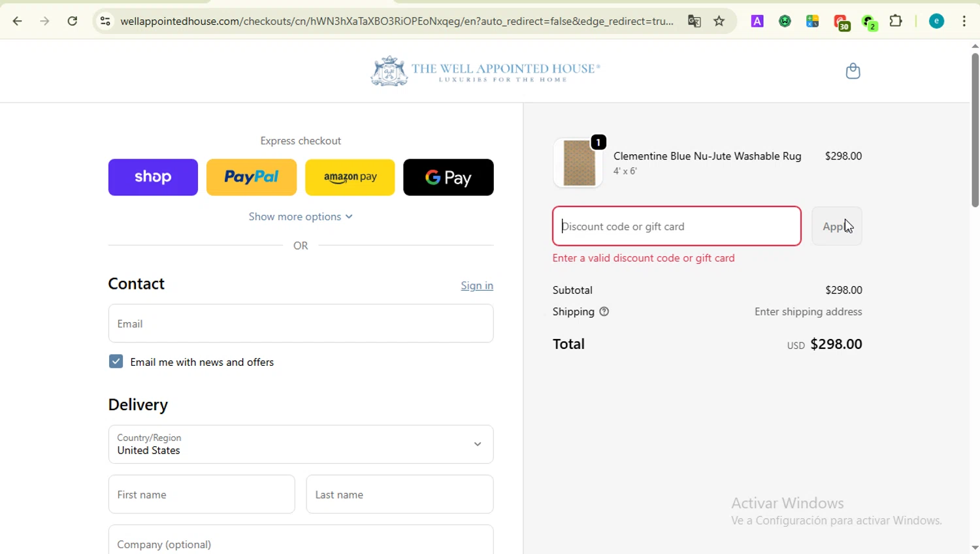View site information icon in address bar
Viewport: 980px width, 554px height.
(105, 21)
